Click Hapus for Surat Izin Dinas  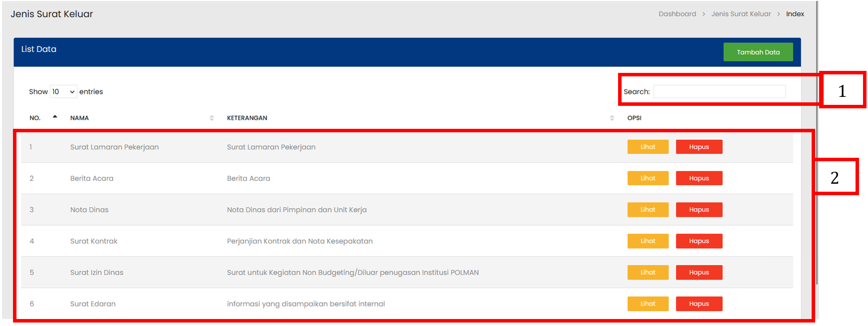pyautogui.click(x=698, y=273)
